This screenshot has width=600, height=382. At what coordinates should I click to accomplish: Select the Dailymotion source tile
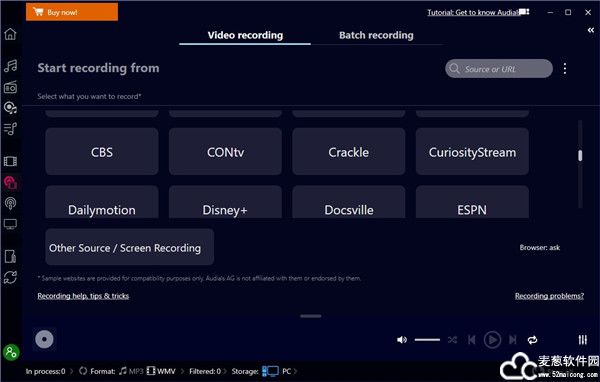click(x=102, y=202)
